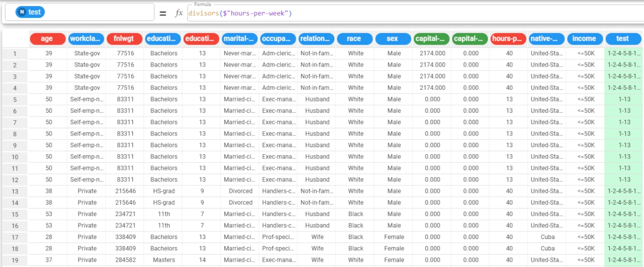This screenshot has height=267, width=644.
Task: Select the occupation column header
Action: tap(277, 39)
